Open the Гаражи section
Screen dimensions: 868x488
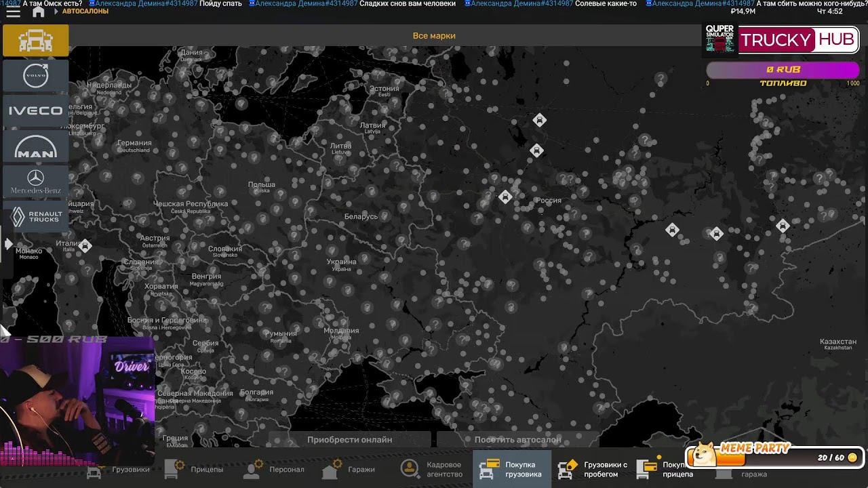point(349,469)
